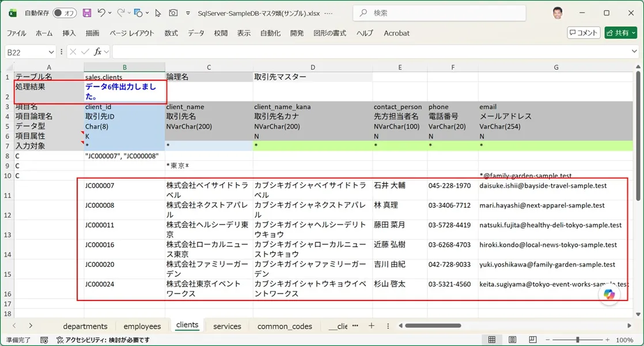Click the zoom slider handle

point(577,340)
